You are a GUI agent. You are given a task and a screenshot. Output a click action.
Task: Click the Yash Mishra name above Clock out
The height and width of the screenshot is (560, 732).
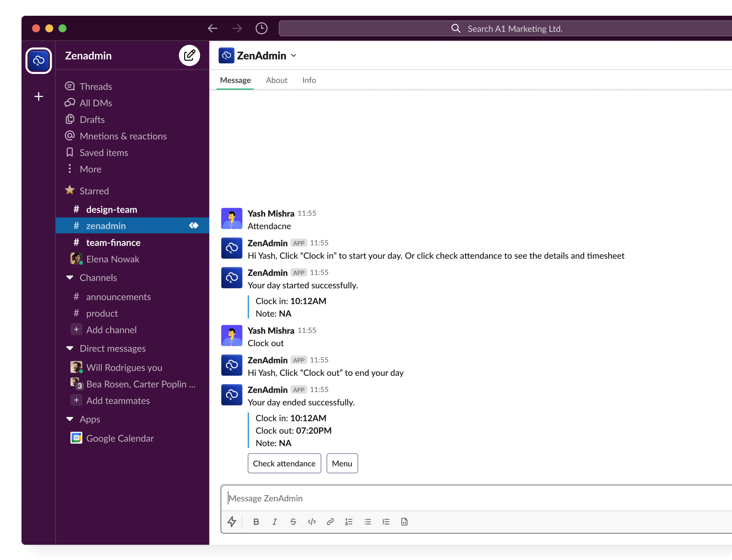[271, 330]
